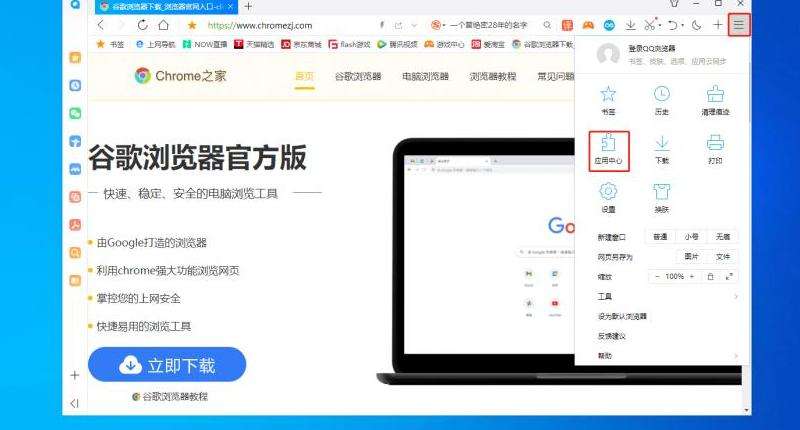
Task: Toggle fullscreen icon in zoom row
Action: [x=729, y=276]
